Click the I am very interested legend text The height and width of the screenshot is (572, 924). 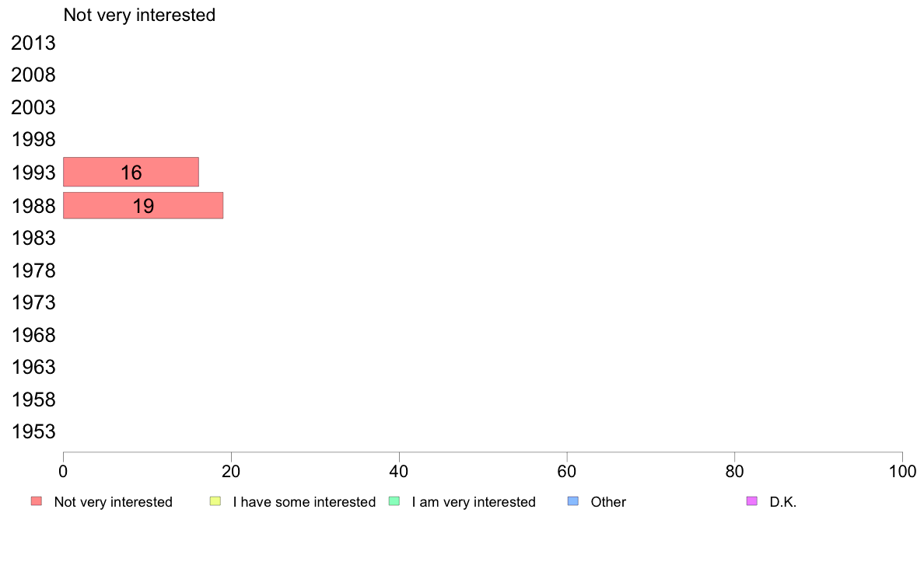click(474, 502)
